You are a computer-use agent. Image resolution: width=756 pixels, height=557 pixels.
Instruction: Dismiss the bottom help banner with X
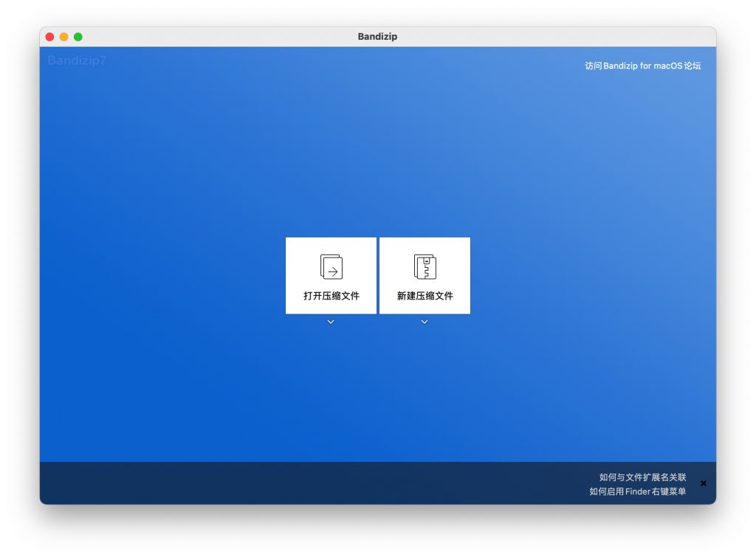click(704, 483)
